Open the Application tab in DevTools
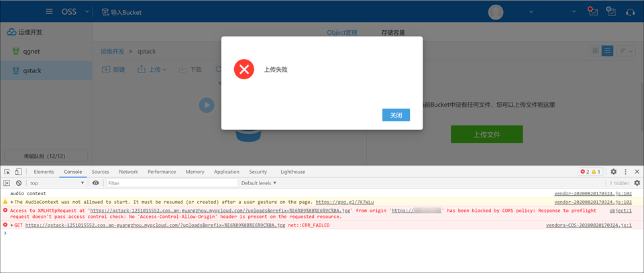This screenshot has height=273, width=644. click(x=227, y=172)
